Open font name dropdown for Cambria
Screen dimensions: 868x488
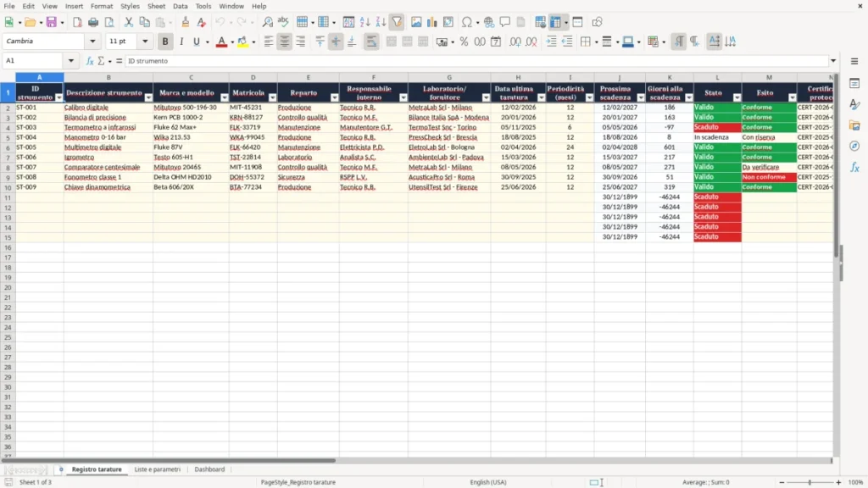tap(92, 42)
